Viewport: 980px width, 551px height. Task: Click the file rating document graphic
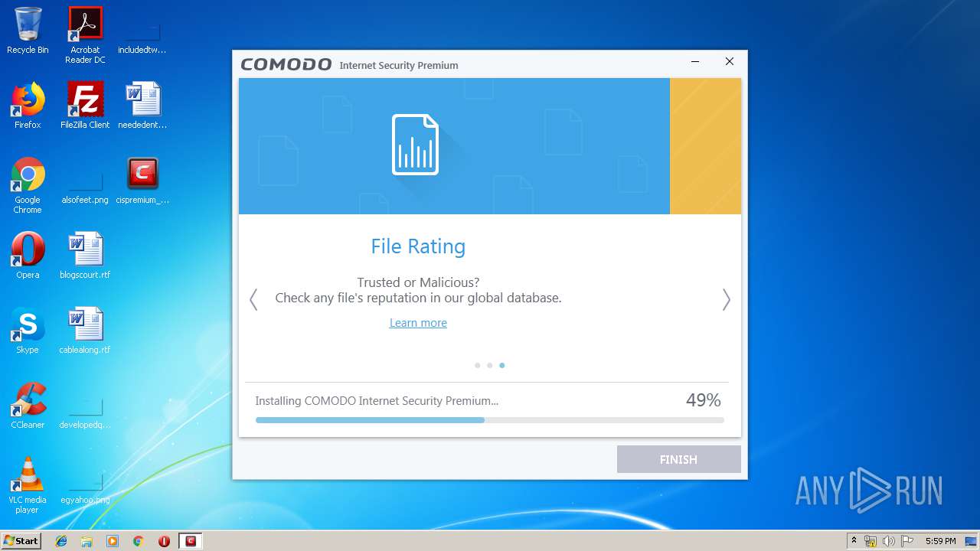[416, 145]
